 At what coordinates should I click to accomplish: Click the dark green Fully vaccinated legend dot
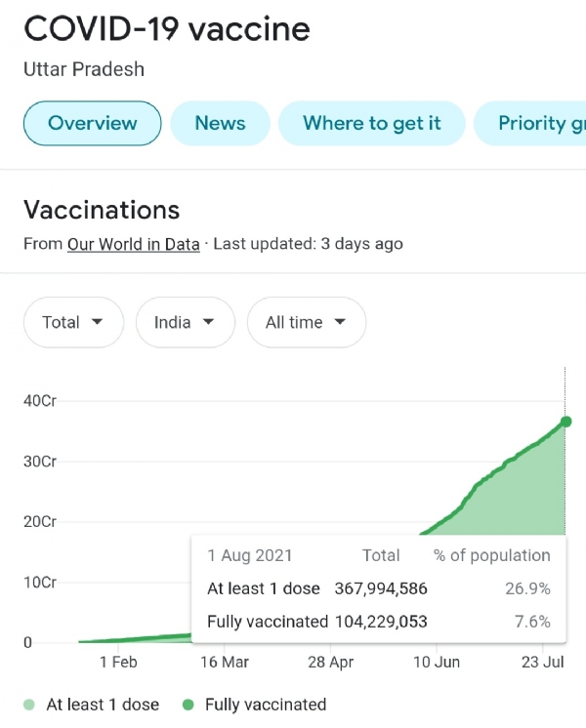(188, 705)
